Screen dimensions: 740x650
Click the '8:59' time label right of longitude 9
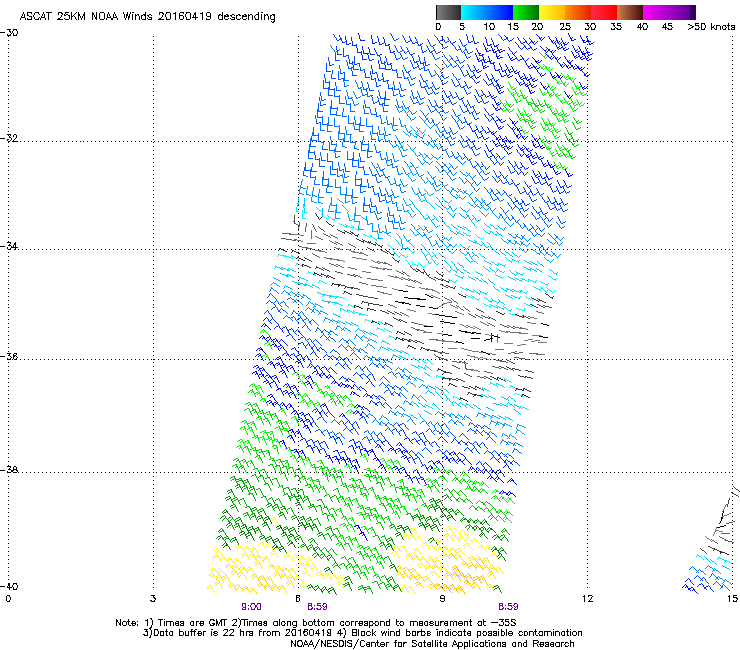508,607
